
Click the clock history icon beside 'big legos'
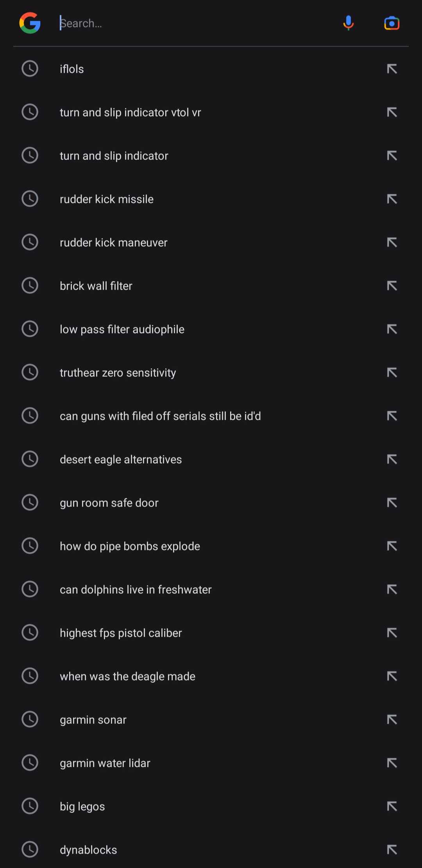[30, 806]
